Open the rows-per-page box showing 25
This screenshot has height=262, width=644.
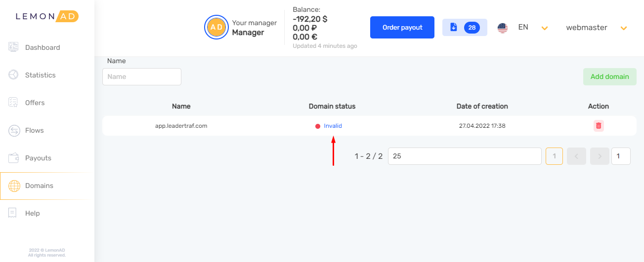[x=465, y=156]
